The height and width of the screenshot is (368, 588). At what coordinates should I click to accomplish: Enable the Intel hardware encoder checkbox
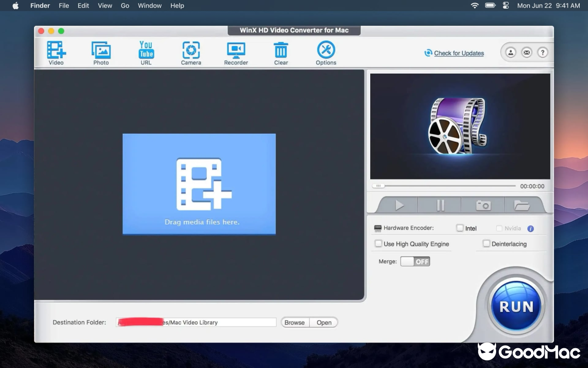(x=460, y=228)
